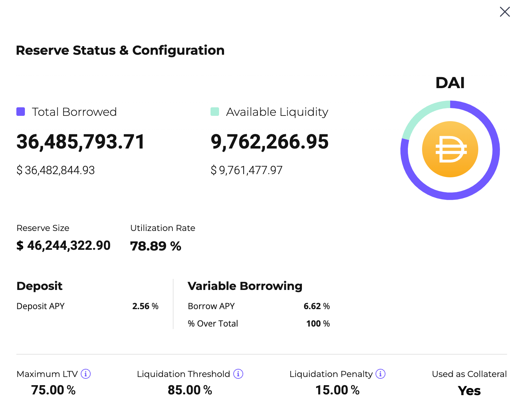Click the Deposit section heading
This screenshot has width=522, height=420.
[39, 286]
